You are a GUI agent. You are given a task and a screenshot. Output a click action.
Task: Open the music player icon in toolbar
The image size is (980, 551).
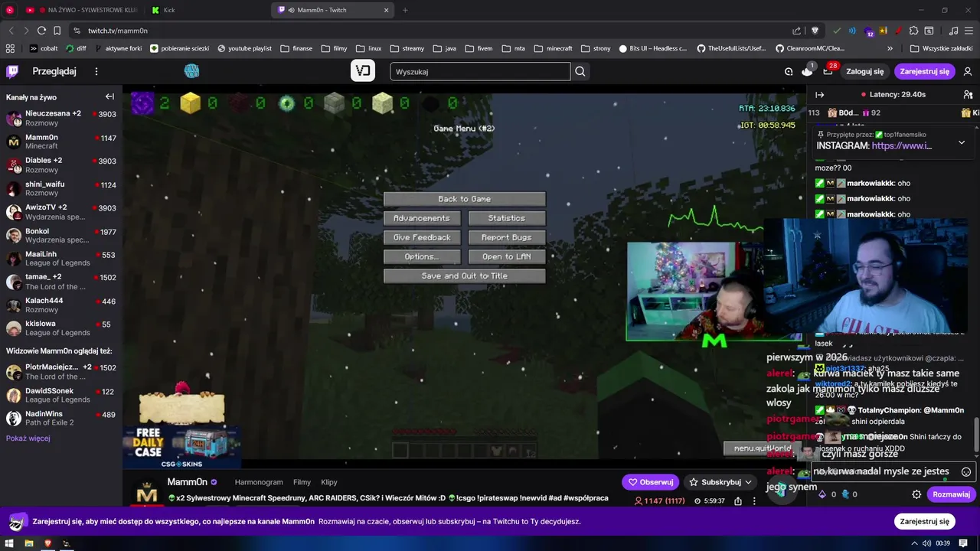953,31
